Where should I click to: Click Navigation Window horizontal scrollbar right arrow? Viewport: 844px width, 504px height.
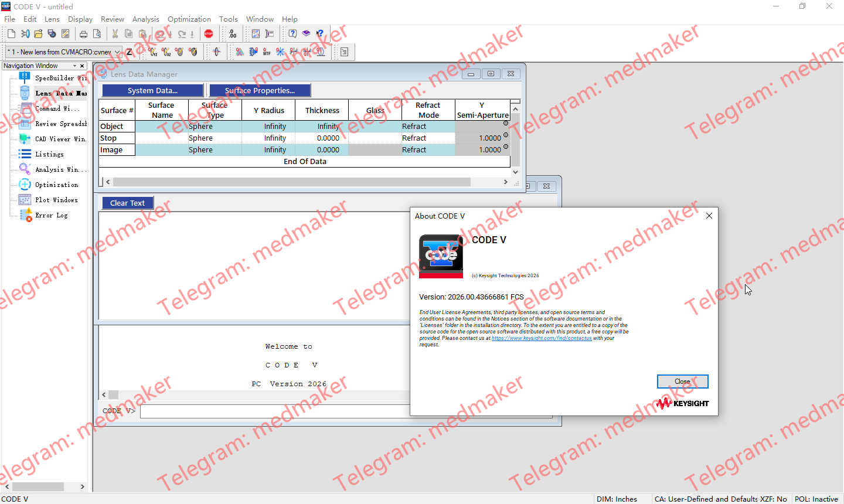click(x=83, y=486)
